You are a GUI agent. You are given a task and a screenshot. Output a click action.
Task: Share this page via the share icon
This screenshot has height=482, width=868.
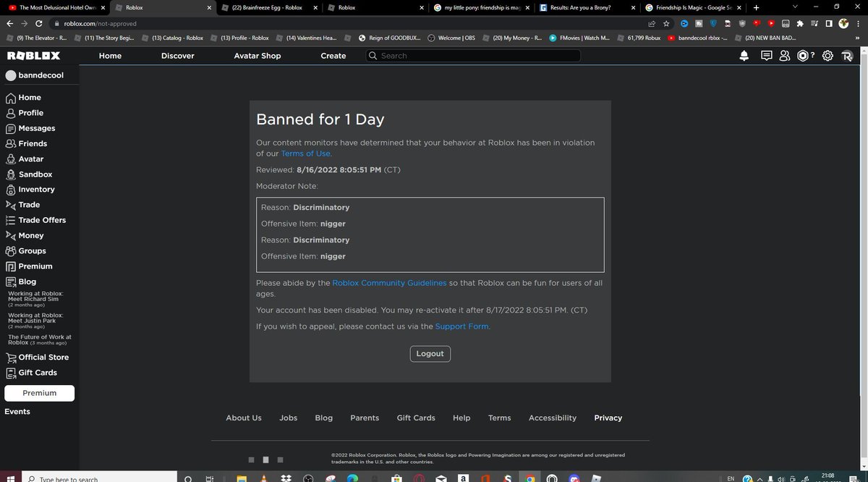pos(652,23)
